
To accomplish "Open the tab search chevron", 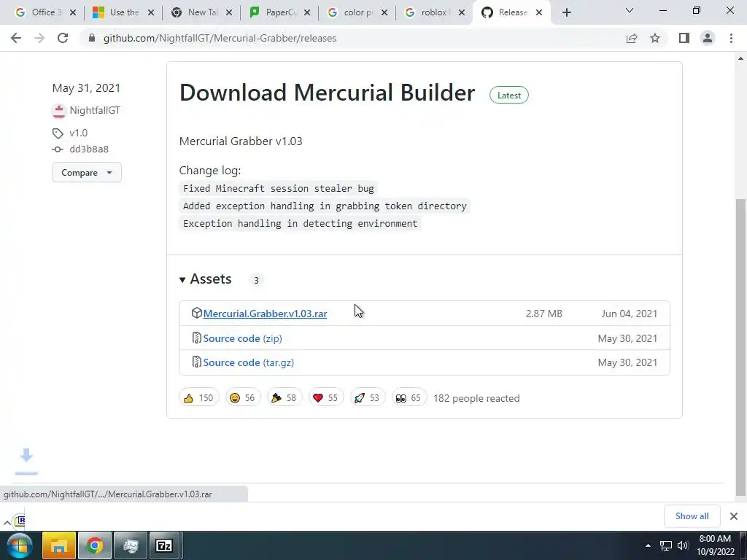I will click(x=630, y=10).
